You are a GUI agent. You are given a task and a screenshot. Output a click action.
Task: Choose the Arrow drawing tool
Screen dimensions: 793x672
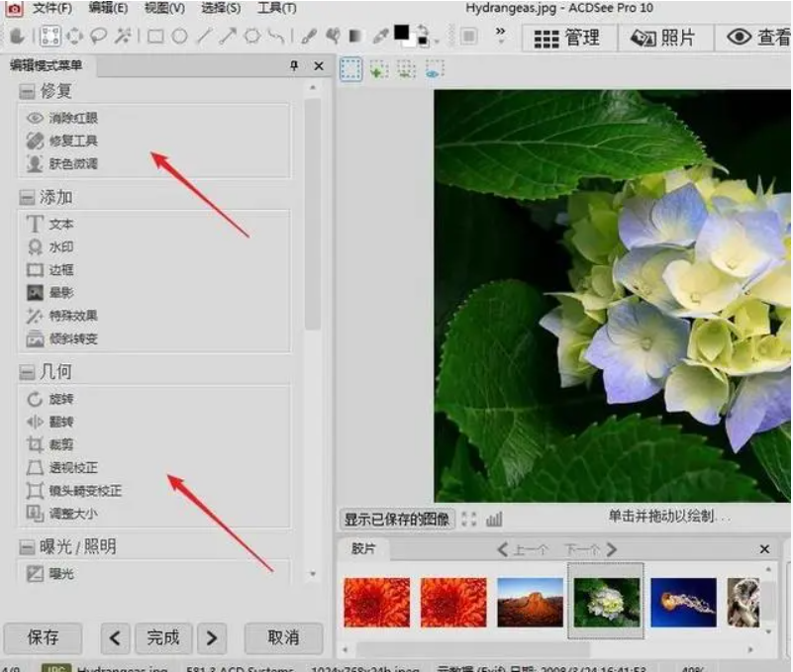[x=228, y=37]
